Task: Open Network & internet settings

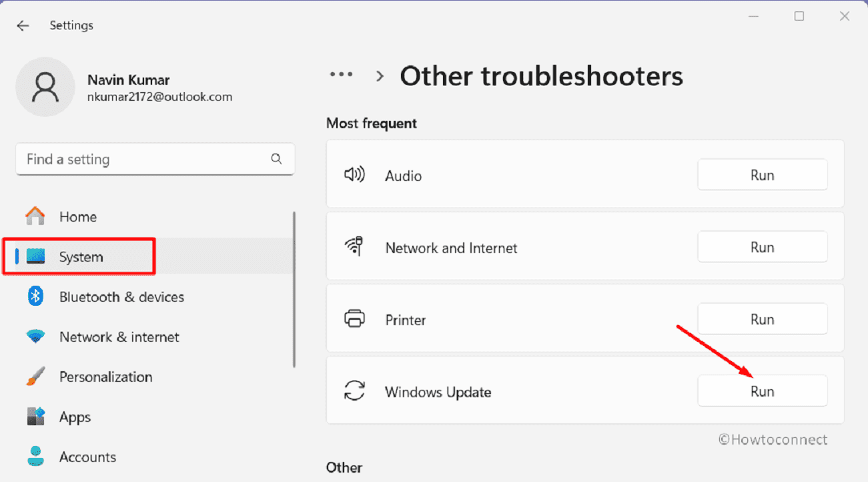Action: (x=119, y=337)
